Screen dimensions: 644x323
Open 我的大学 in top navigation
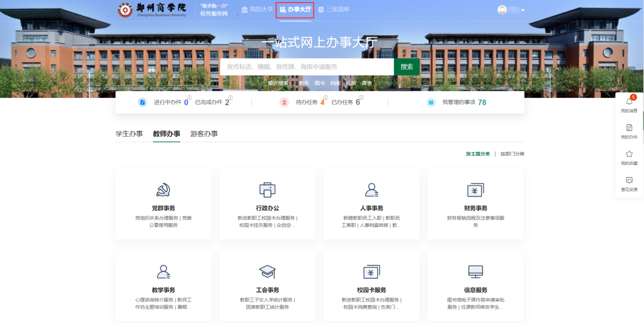point(257,10)
